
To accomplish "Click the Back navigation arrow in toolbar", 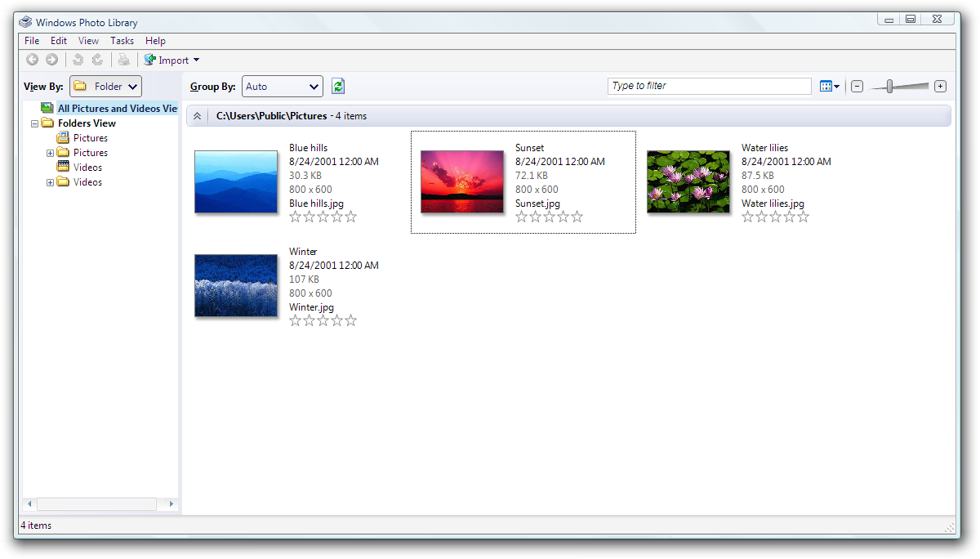I will 32,60.
